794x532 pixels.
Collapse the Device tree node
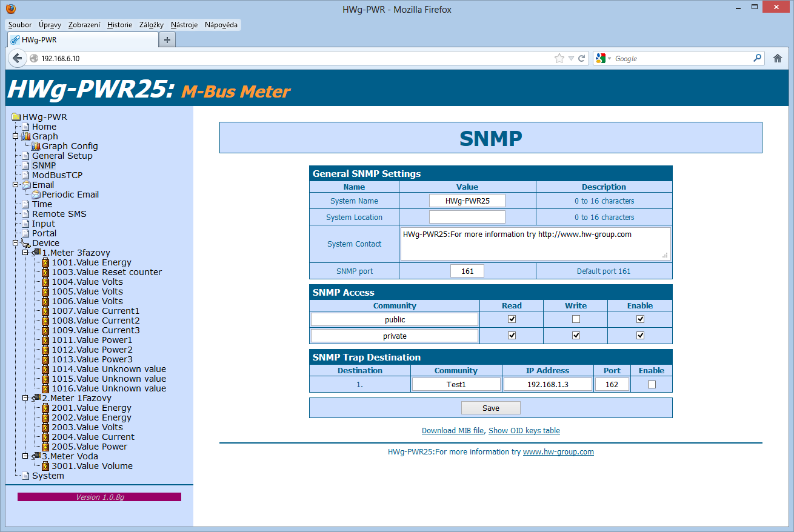(x=16, y=243)
